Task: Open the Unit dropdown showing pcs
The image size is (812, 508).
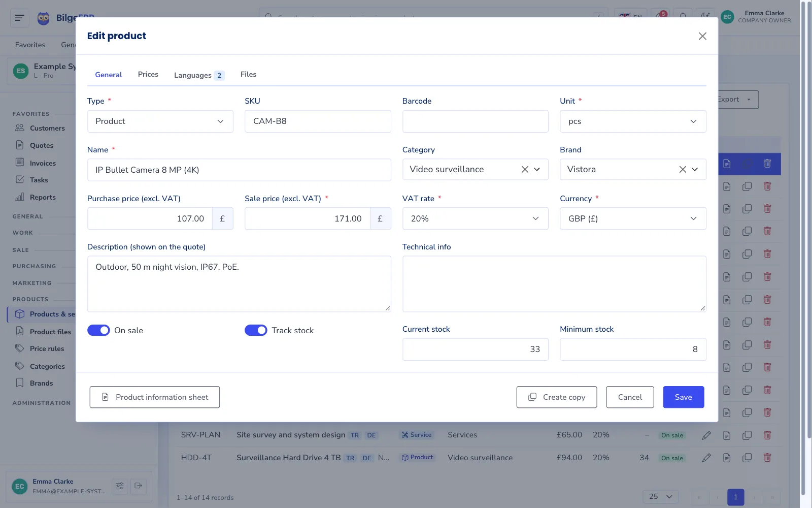Action: click(633, 121)
